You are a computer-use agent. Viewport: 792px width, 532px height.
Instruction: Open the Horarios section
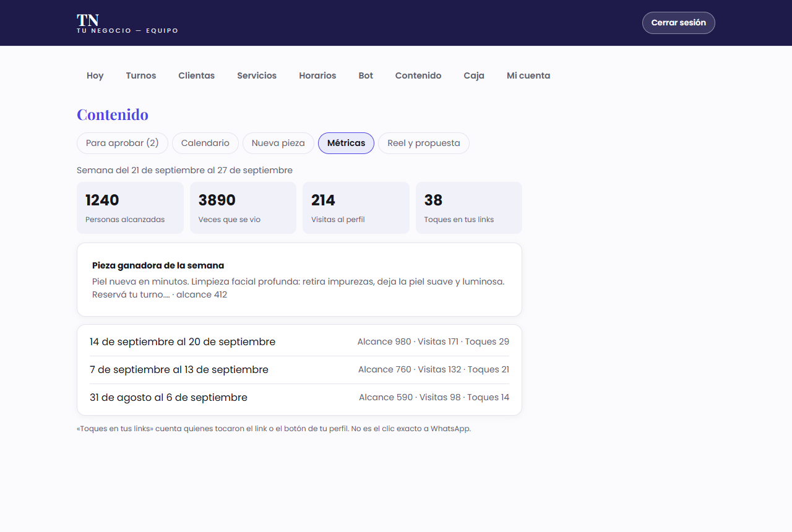(x=317, y=75)
